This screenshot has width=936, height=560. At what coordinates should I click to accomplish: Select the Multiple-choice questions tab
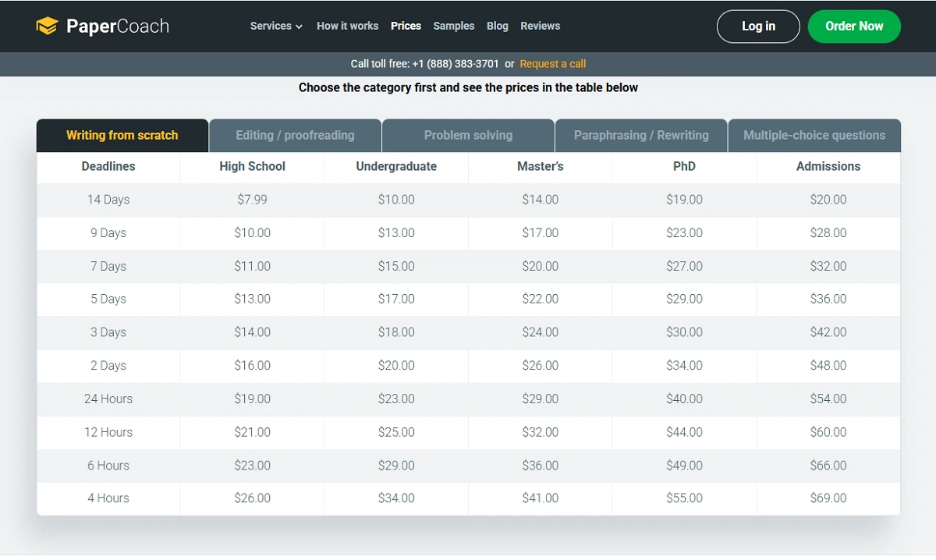(x=814, y=136)
